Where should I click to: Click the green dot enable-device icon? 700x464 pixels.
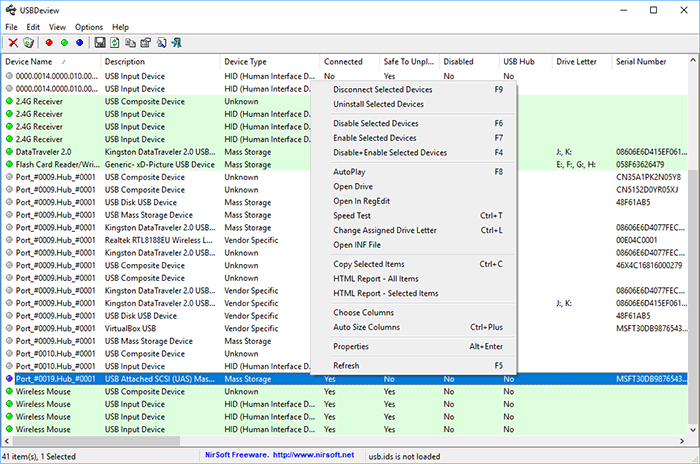tap(64, 43)
